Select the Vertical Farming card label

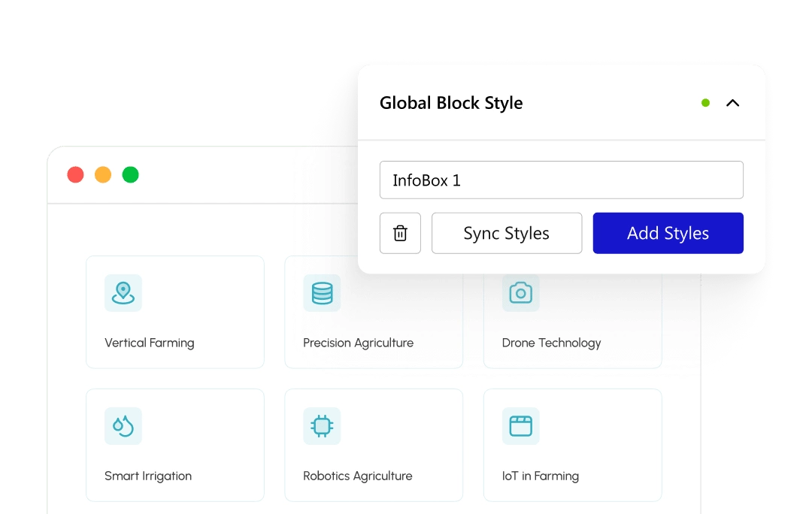point(150,343)
